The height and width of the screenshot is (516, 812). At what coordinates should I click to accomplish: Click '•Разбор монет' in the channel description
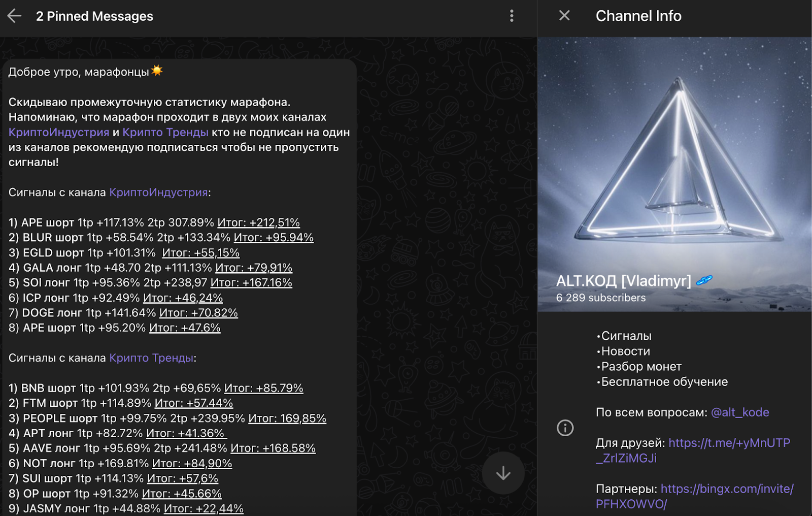(x=639, y=367)
